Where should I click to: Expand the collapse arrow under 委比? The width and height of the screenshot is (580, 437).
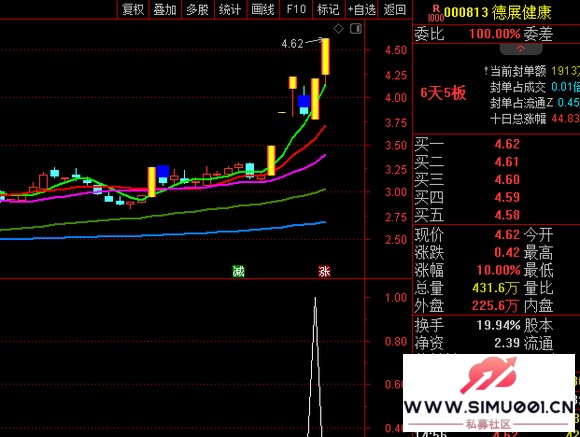[521, 48]
